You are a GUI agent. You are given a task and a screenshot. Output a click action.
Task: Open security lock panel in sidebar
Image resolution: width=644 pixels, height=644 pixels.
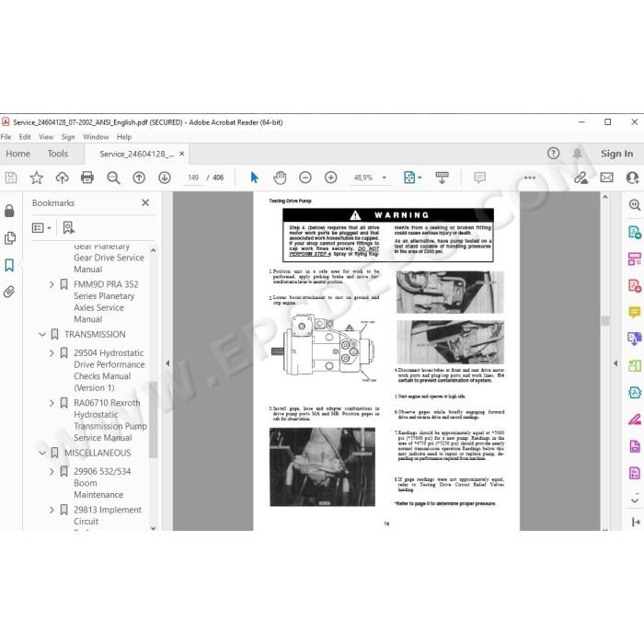pyautogui.click(x=9, y=211)
